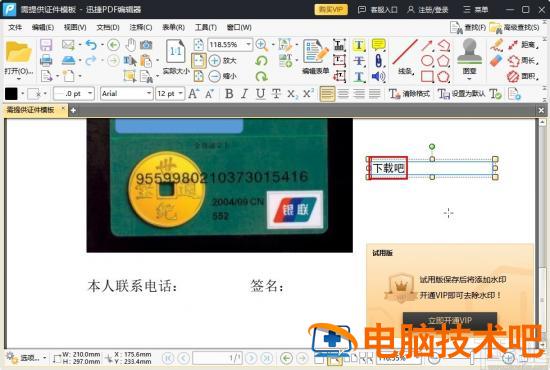Click the 购买VIP button in title bar

[331, 9]
